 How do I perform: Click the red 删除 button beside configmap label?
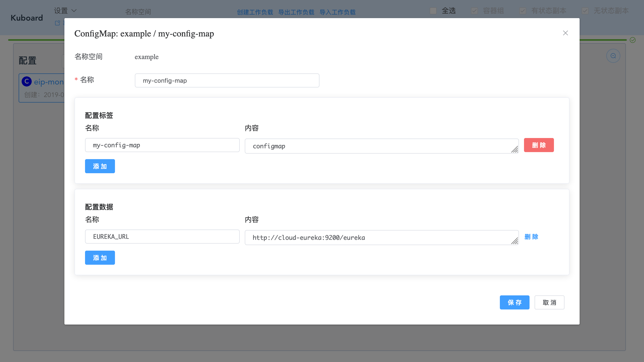click(538, 145)
